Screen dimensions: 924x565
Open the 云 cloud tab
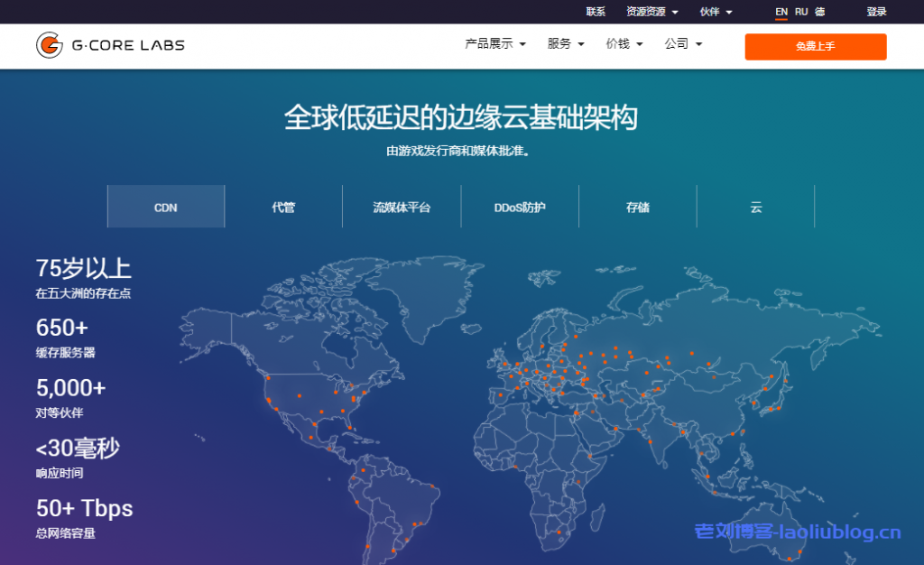[756, 207]
